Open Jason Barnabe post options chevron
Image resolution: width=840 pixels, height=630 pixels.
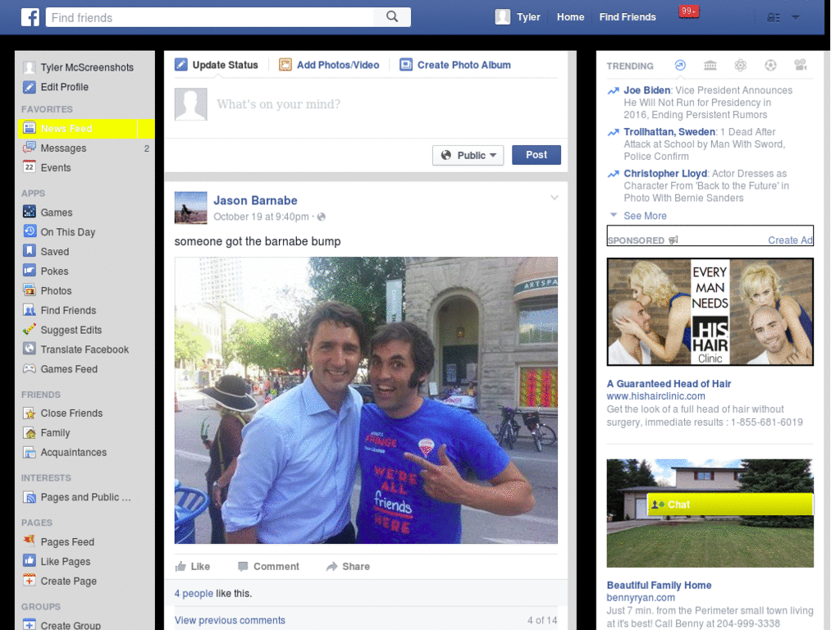(555, 198)
